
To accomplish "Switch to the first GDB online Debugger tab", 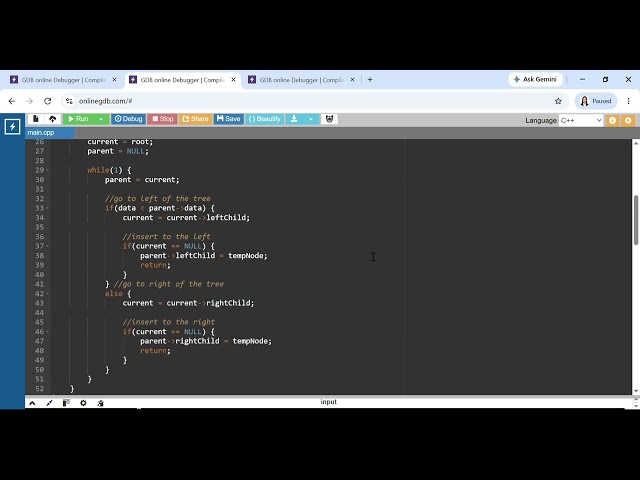I will (x=64, y=80).
